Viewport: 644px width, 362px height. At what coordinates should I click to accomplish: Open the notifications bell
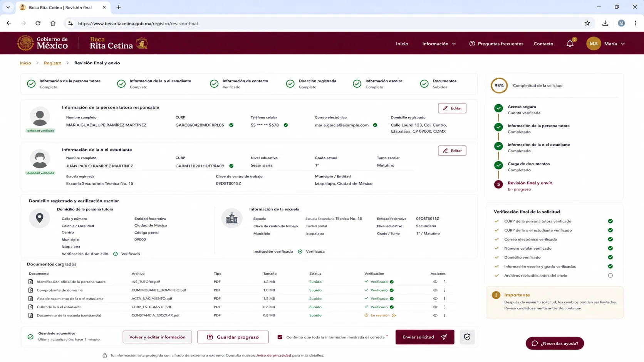click(570, 43)
